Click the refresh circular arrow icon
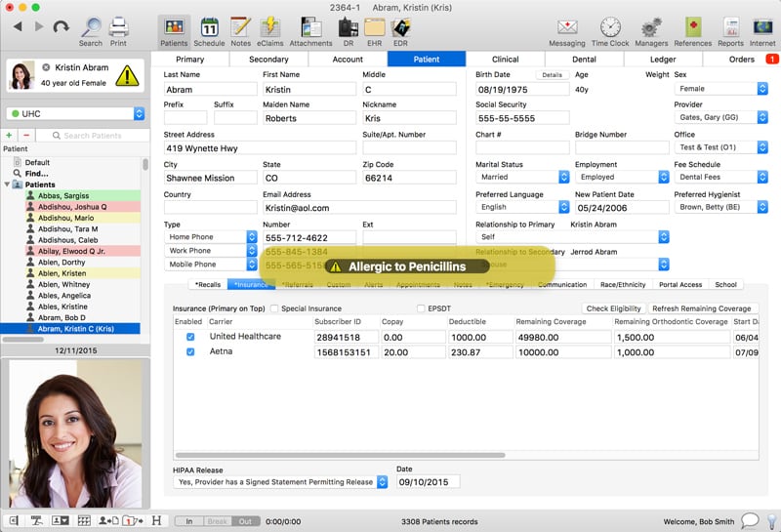Viewport: 781px width, 532px height. tap(62, 26)
